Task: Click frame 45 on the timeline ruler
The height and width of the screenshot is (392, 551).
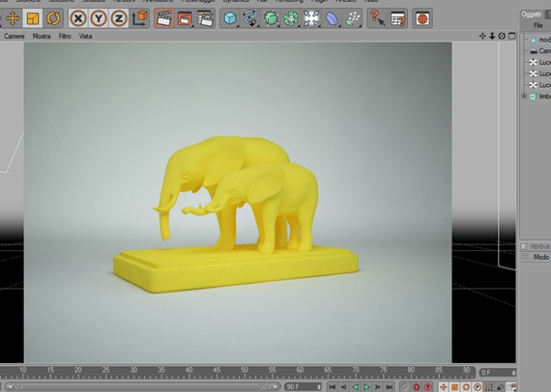Action: (217, 370)
